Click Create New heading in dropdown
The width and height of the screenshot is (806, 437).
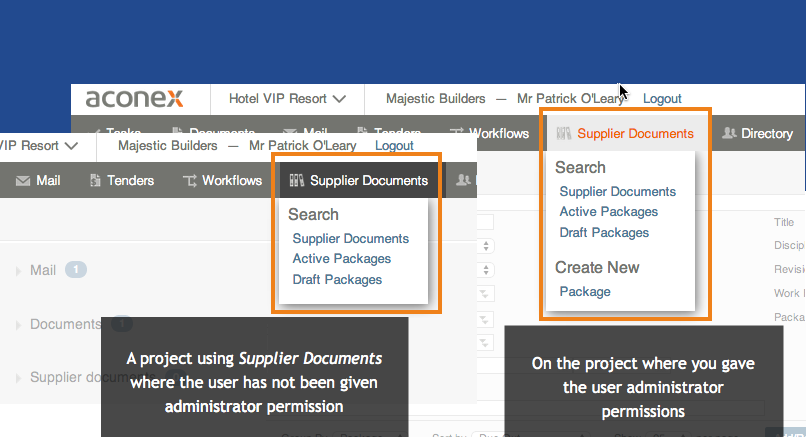[597, 267]
